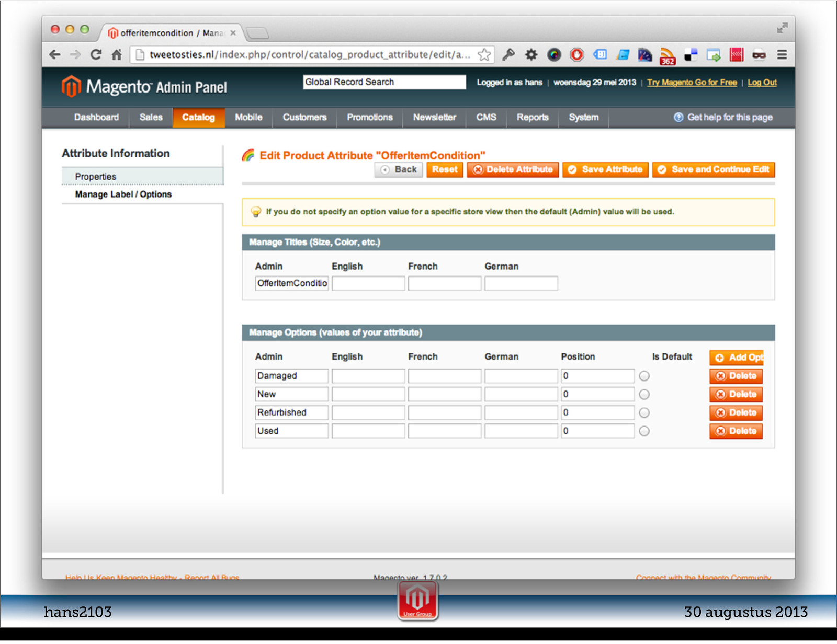Click the red stop-hand extension icon
837x644 pixels.
[x=577, y=54]
